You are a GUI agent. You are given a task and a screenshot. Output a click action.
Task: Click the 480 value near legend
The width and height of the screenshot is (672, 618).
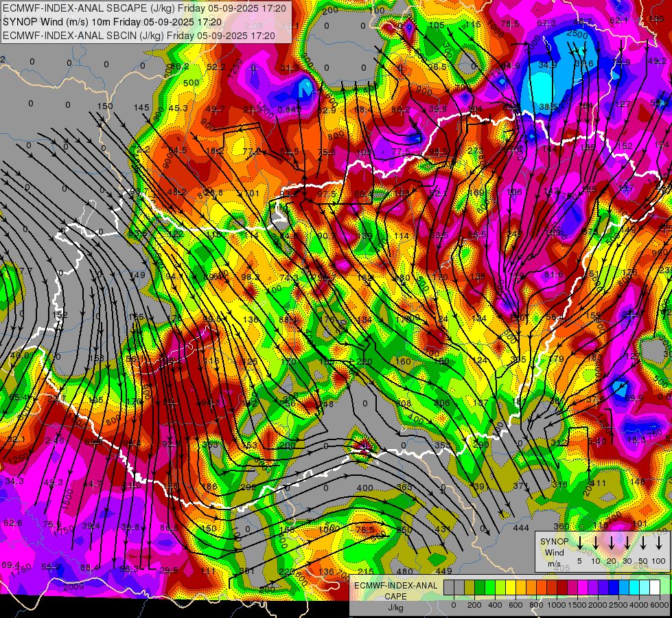click(x=405, y=571)
